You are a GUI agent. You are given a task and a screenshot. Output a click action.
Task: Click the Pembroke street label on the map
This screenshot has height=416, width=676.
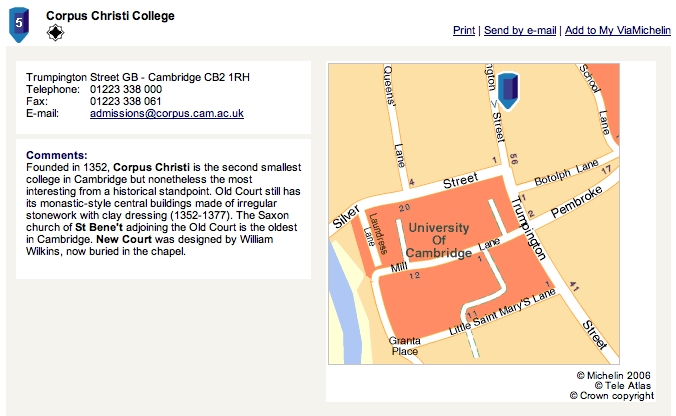576,202
